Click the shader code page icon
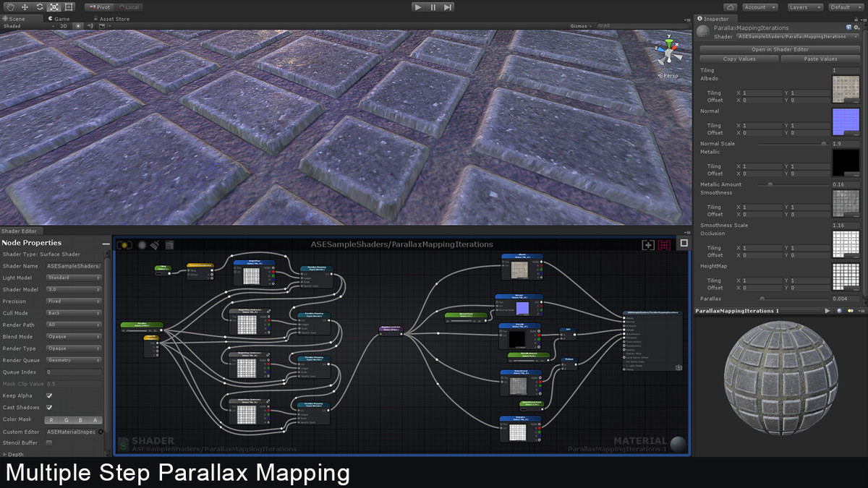 [x=169, y=245]
